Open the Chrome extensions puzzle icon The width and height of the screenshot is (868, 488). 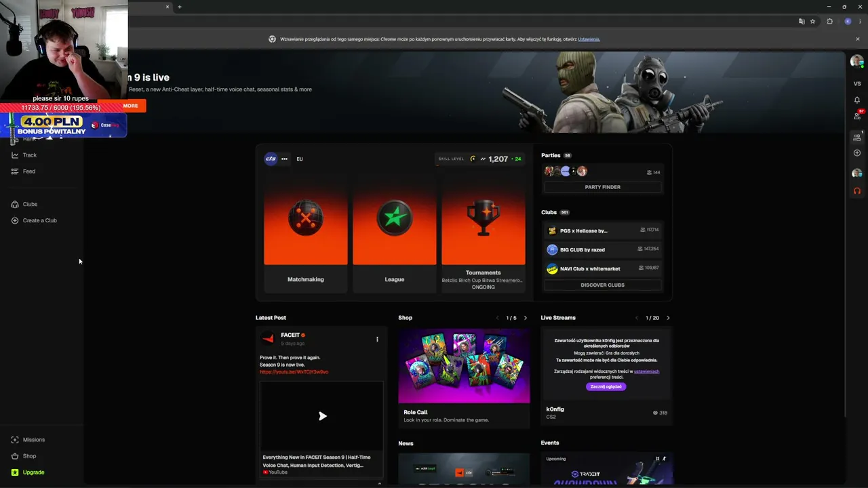(x=829, y=22)
